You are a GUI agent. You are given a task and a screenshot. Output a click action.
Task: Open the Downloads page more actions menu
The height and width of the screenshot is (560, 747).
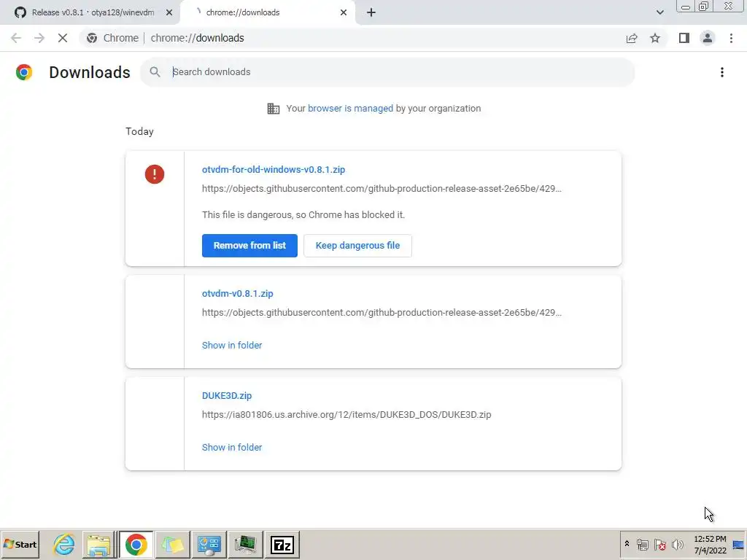(x=722, y=72)
